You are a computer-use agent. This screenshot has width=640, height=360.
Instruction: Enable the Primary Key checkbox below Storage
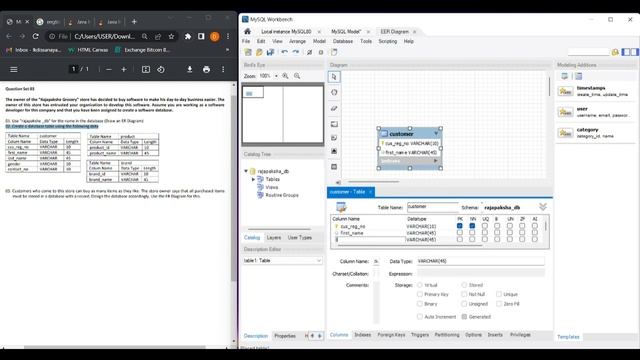(x=420, y=294)
